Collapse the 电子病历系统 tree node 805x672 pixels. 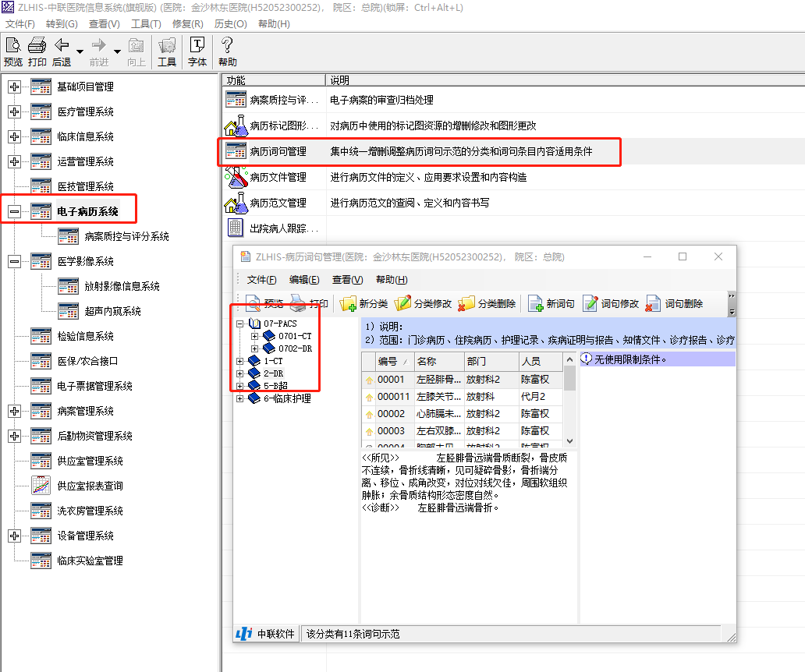[x=14, y=211]
